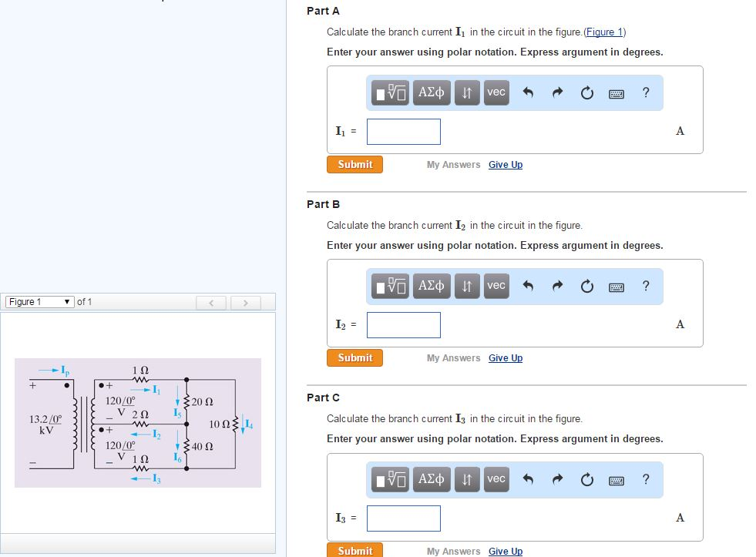Image resolution: width=756 pixels, height=557 pixels.
Task: Click Give Up for Part B
Action: tap(506, 357)
